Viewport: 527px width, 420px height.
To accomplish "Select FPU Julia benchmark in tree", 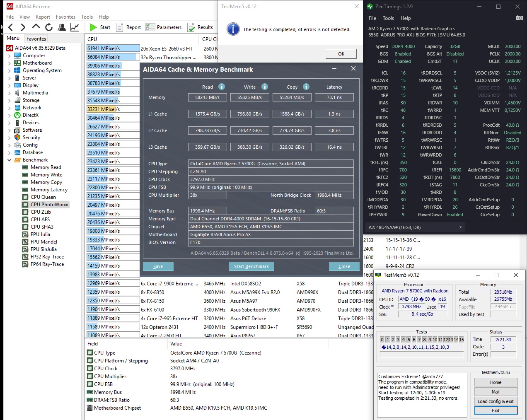I will 40,234.
